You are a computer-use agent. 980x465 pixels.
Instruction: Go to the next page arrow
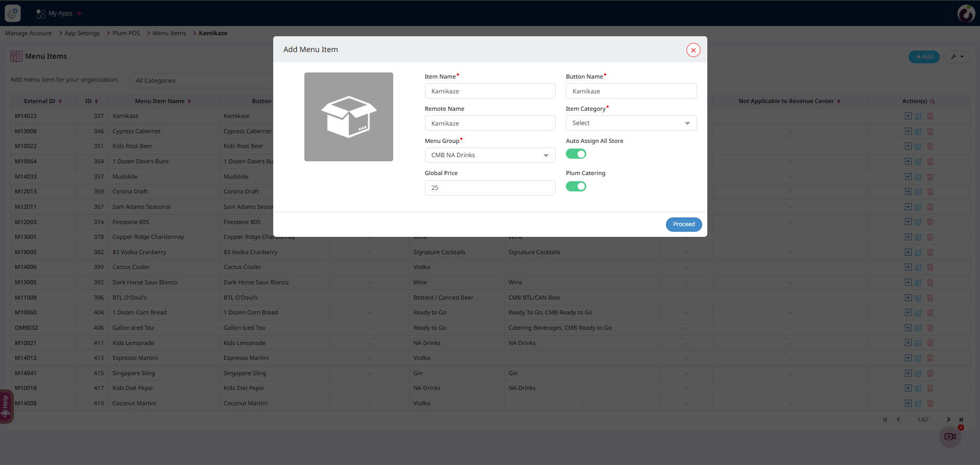click(948, 420)
